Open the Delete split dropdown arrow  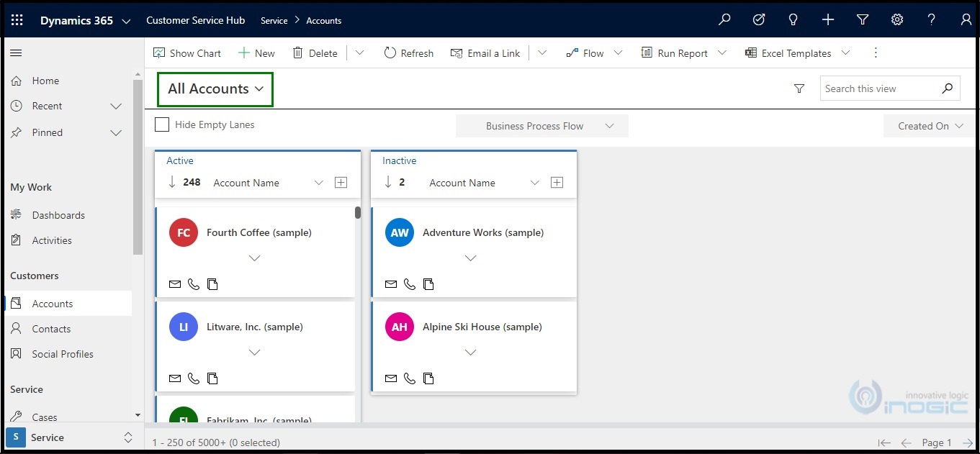click(x=360, y=53)
